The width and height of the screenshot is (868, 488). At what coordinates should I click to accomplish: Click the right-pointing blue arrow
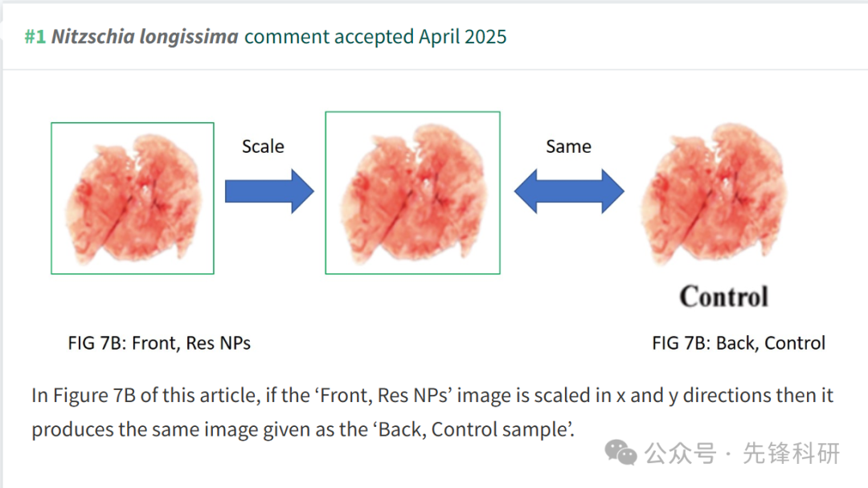pyautogui.click(x=269, y=191)
